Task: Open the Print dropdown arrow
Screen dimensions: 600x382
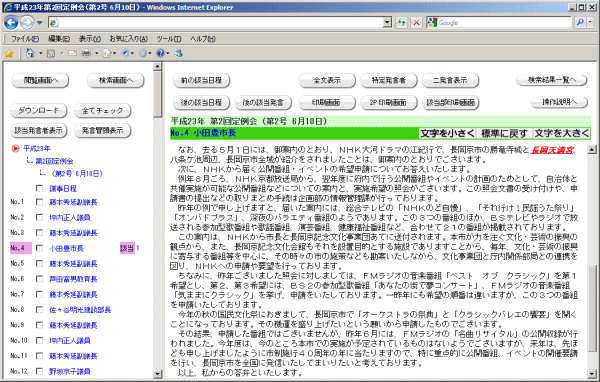Action: pyautogui.click(x=97, y=53)
